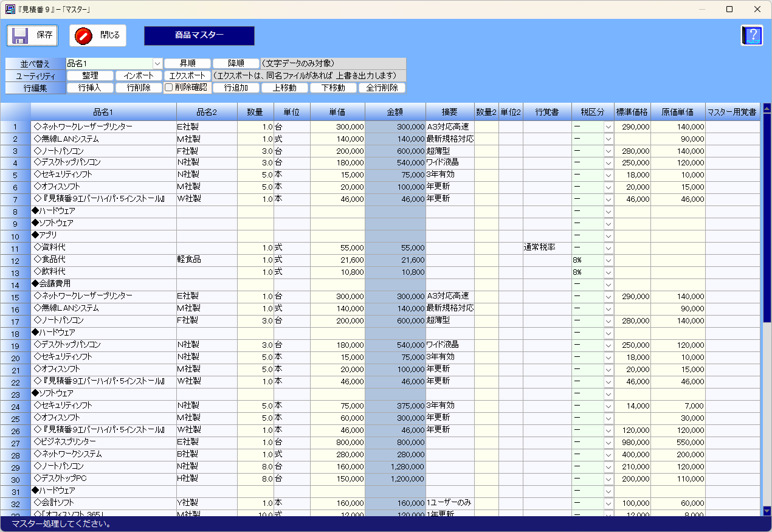Click the 品名1 column header

(x=103, y=112)
